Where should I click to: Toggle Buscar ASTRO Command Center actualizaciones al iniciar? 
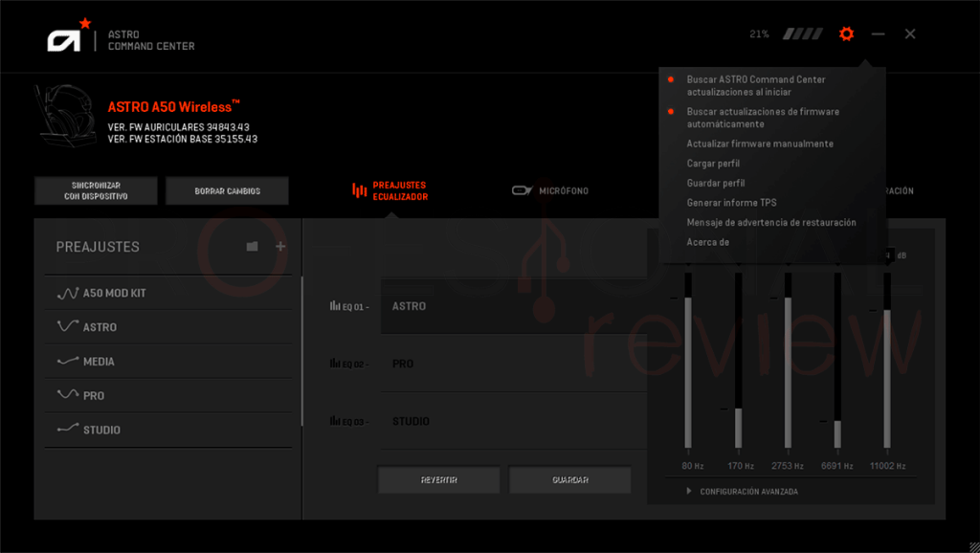tap(756, 85)
